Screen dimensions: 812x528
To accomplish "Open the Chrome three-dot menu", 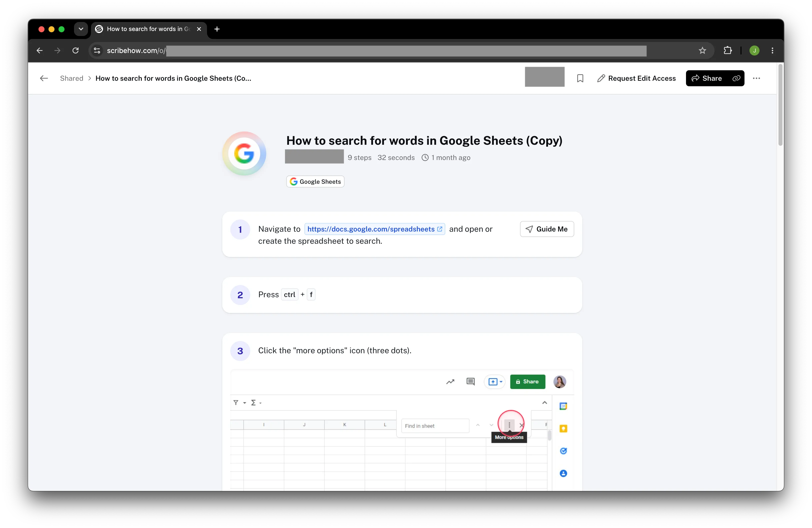I will [772, 50].
